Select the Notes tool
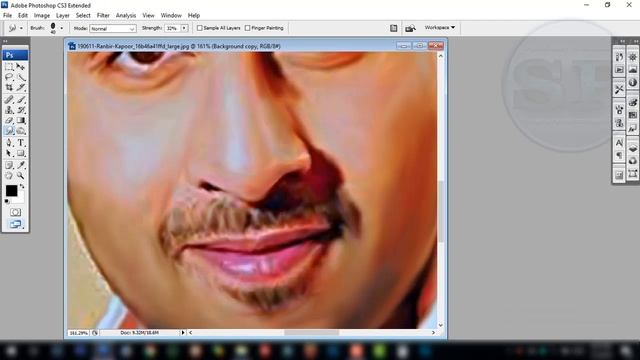Screen dimensions: 640x360 tap(9, 165)
